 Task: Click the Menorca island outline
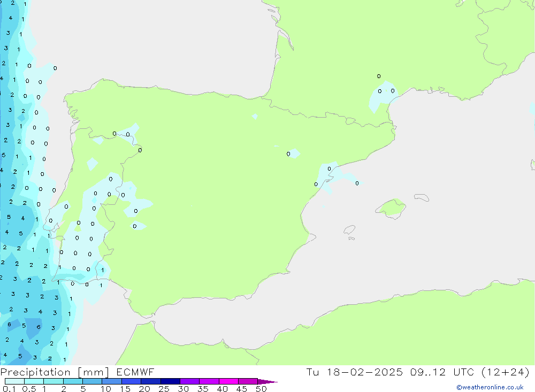(422, 197)
